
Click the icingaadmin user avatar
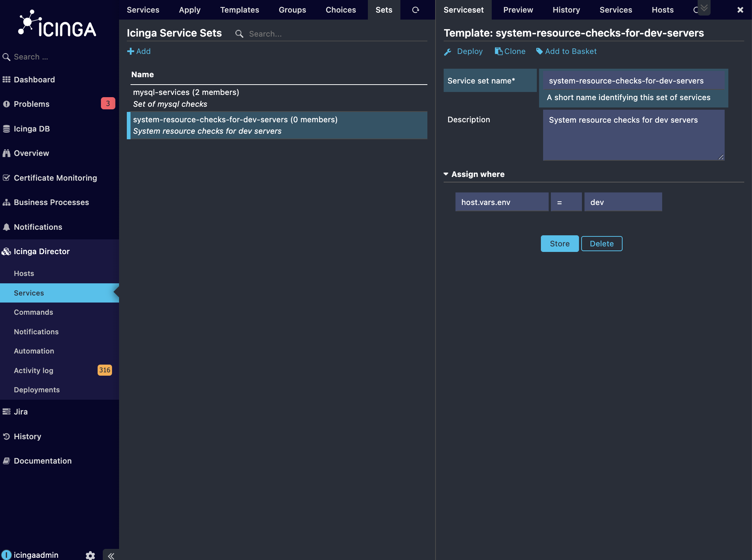pos(6,555)
